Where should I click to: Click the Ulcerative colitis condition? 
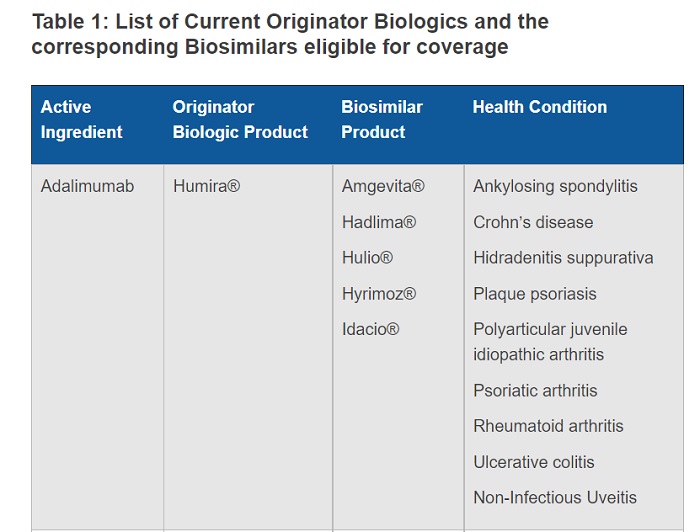pos(533,462)
